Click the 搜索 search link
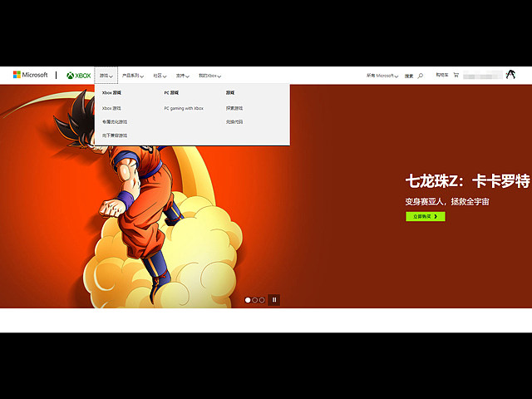This screenshot has width=532, height=399. (x=409, y=76)
